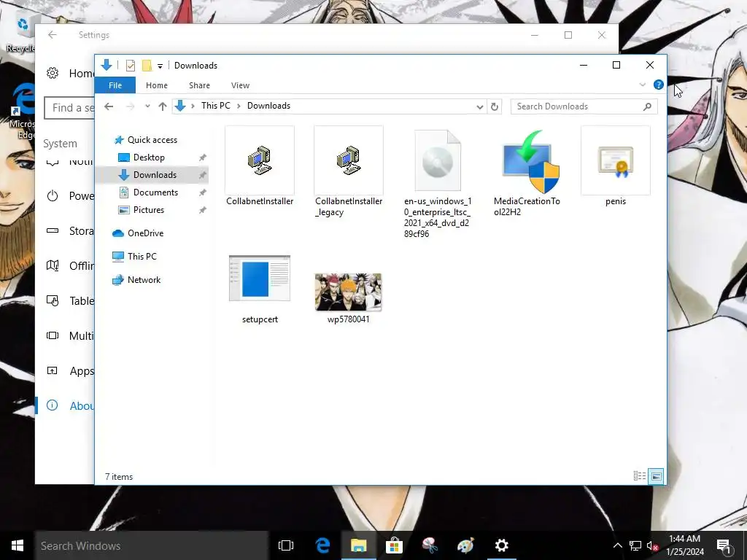The image size is (747, 560).
Task: Open the Windows Start menu
Action: 18,545
